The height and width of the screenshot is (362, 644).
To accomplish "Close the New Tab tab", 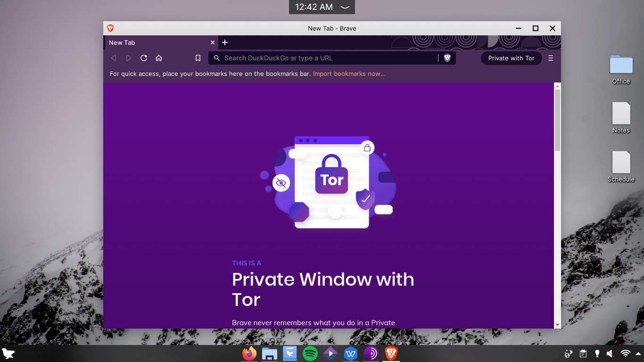I will click(x=213, y=42).
